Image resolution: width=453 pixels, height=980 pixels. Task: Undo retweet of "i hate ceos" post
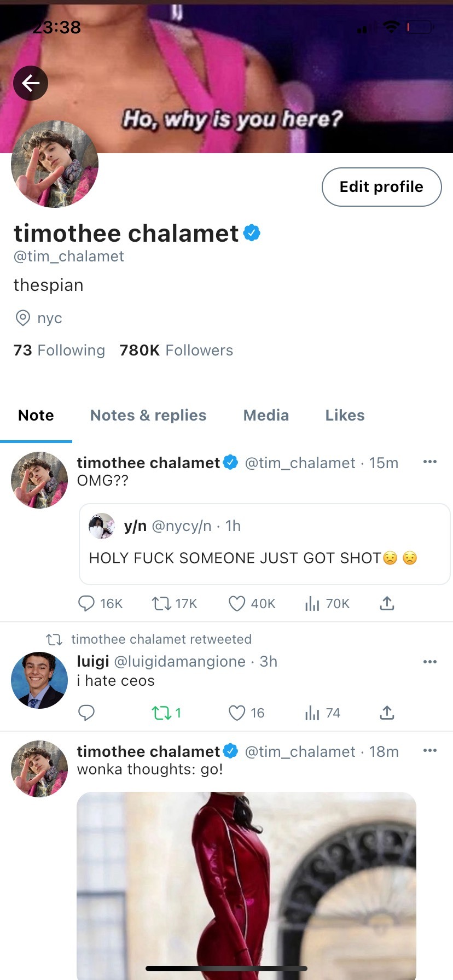[x=161, y=713]
